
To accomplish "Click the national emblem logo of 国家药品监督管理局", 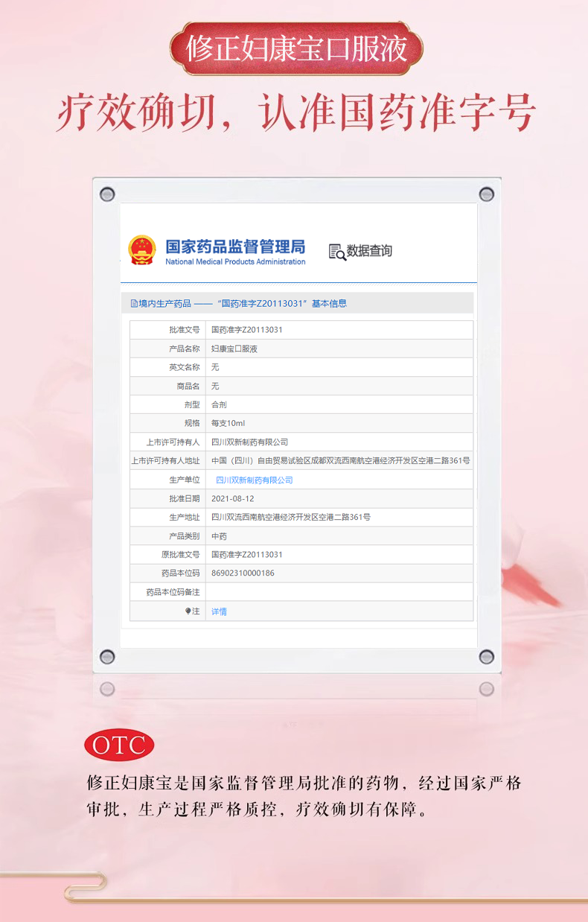I will 141,250.
